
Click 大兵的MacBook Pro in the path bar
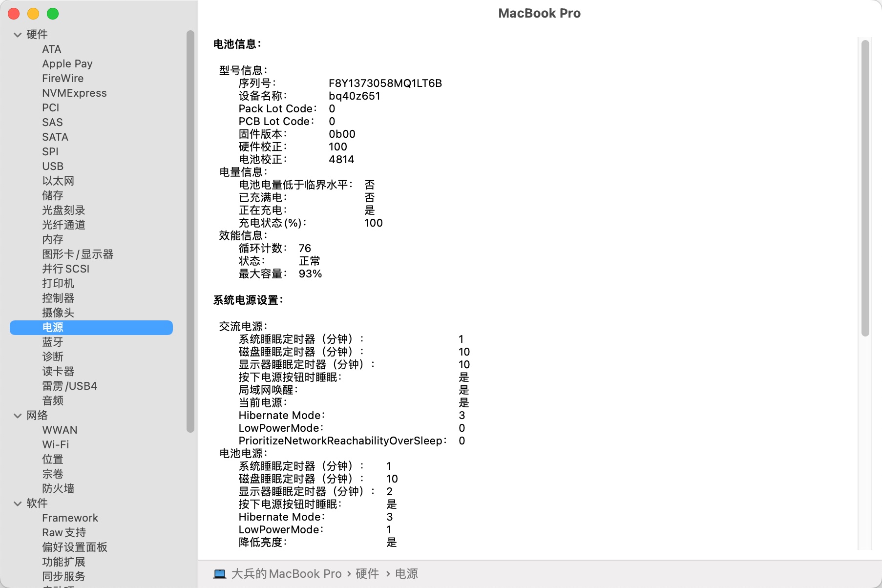(286, 574)
